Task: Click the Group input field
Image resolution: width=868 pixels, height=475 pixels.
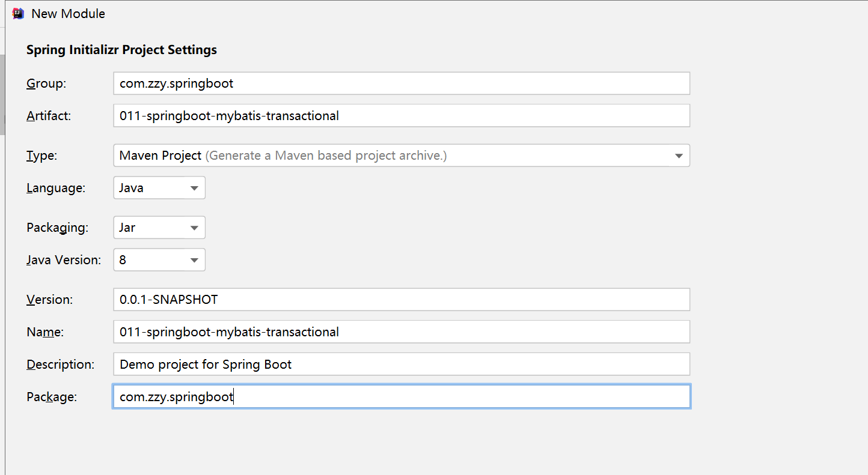Action: (x=401, y=83)
